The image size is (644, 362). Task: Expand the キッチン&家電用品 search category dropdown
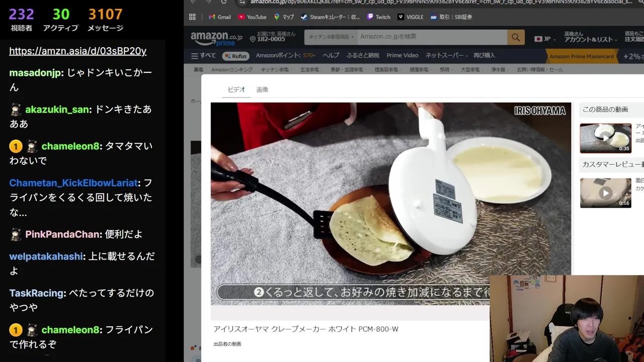point(331,37)
